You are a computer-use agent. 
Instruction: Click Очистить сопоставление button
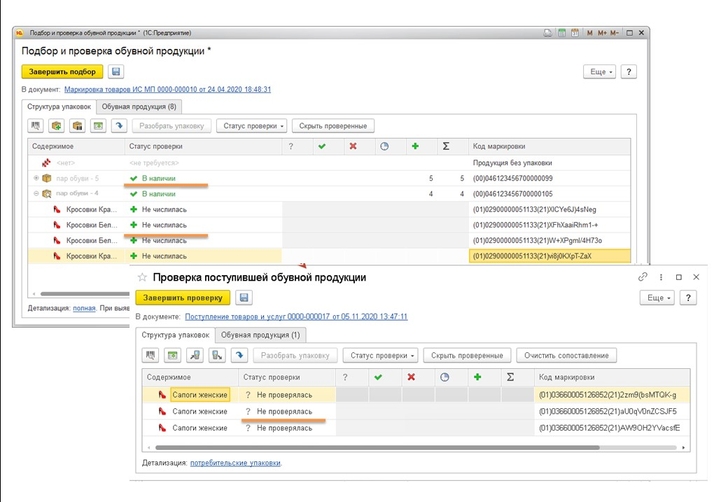click(x=566, y=355)
